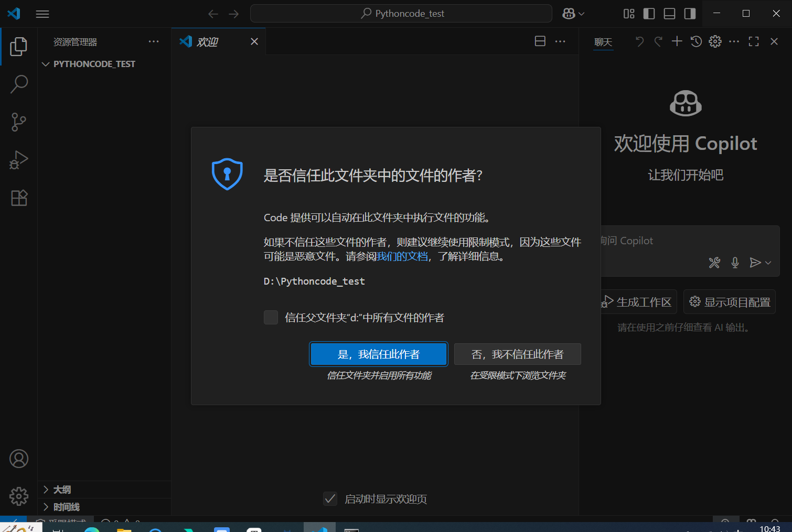Open the Search view in activity bar
The height and width of the screenshot is (532, 792).
[19, 84]
